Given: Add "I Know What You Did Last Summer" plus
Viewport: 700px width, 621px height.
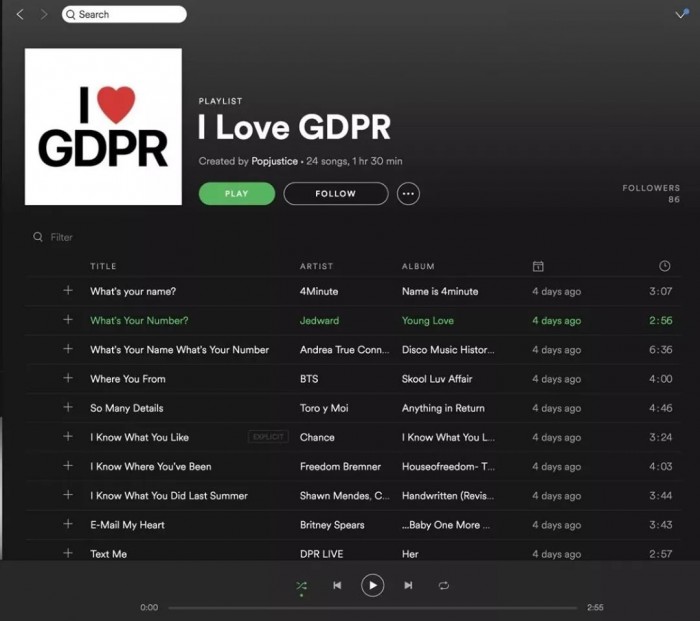Looking at the screenshot, I should pos(68,495).
